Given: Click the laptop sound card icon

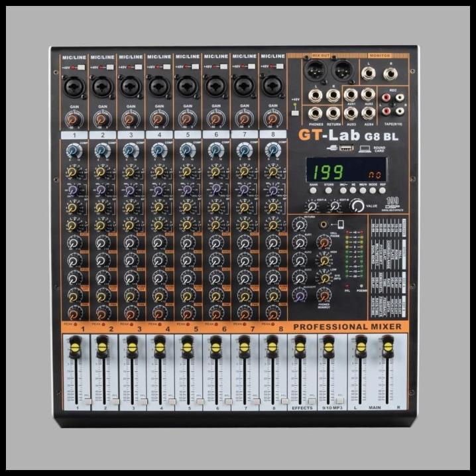Looking at the screenshot, I should coord(363,148).
